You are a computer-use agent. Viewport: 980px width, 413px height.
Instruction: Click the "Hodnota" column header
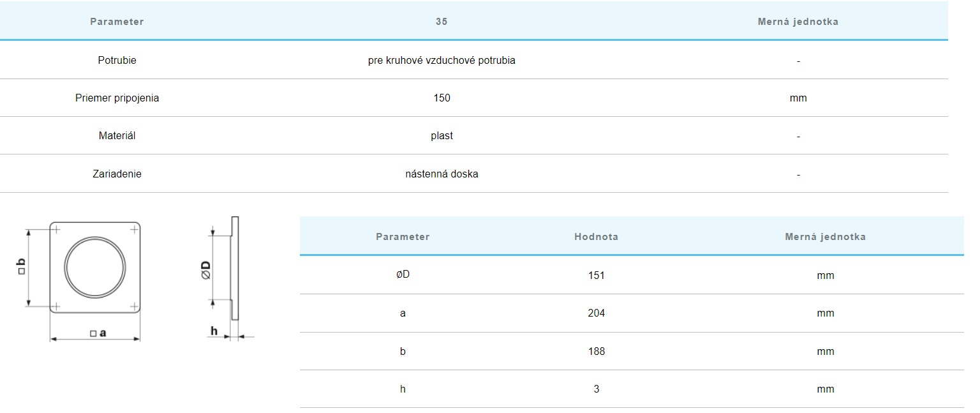pyautogui.click(x=596, y=237)
